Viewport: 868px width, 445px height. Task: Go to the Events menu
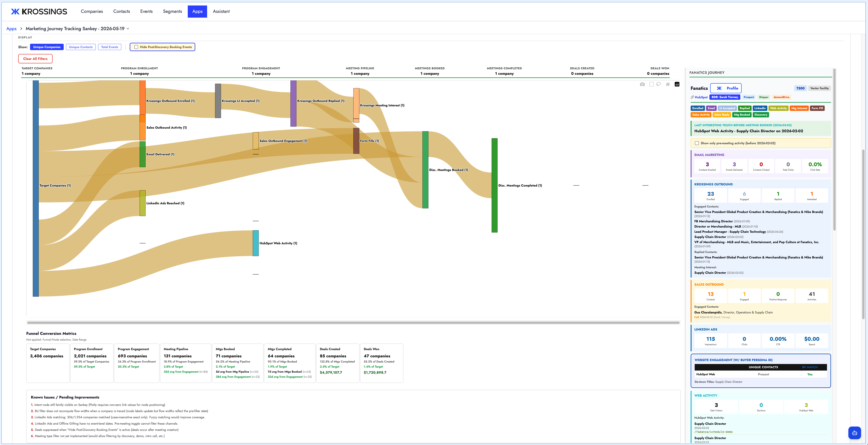point(146,11)
